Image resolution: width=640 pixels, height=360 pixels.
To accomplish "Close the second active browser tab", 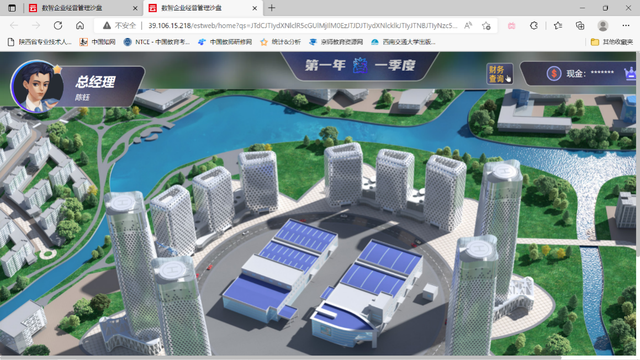I will [x=255, y=8].
